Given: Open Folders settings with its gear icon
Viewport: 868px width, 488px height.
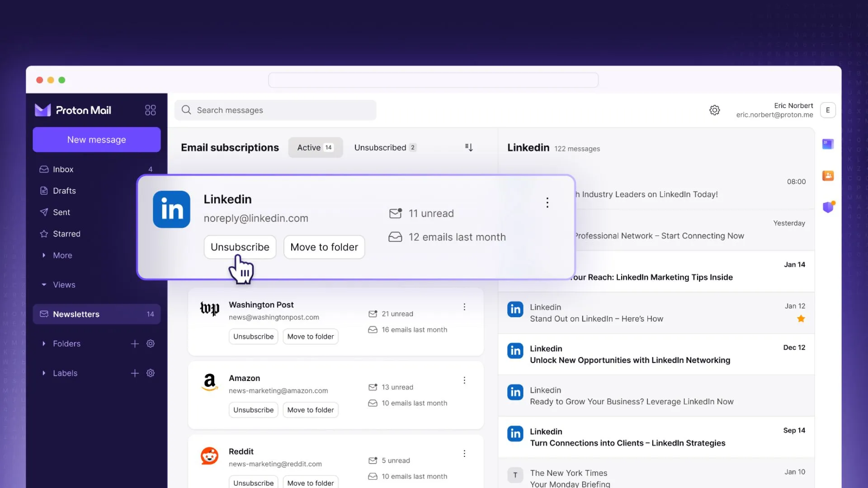Looking at the screenshot, I should click(151, 343).
